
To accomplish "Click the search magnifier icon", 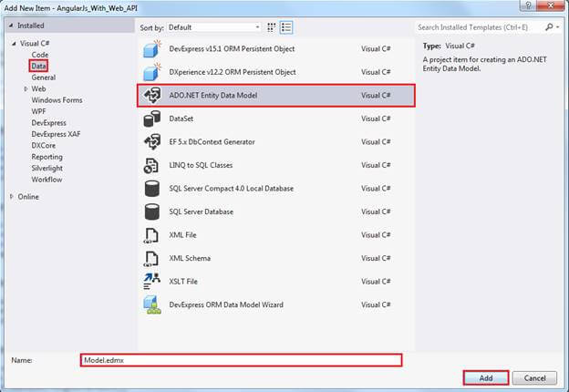I will (x=549, y=26).
